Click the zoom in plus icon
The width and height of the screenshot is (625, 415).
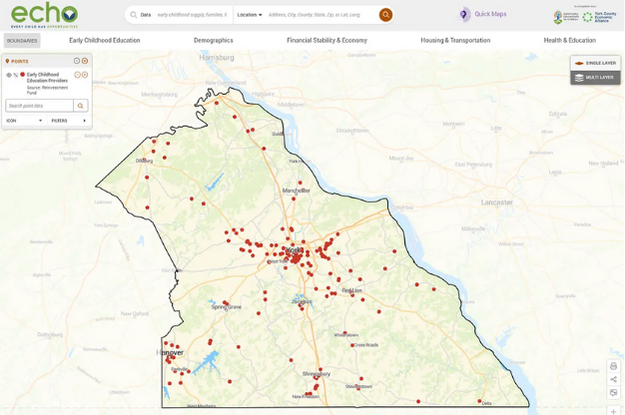click(x=613, y=410)
